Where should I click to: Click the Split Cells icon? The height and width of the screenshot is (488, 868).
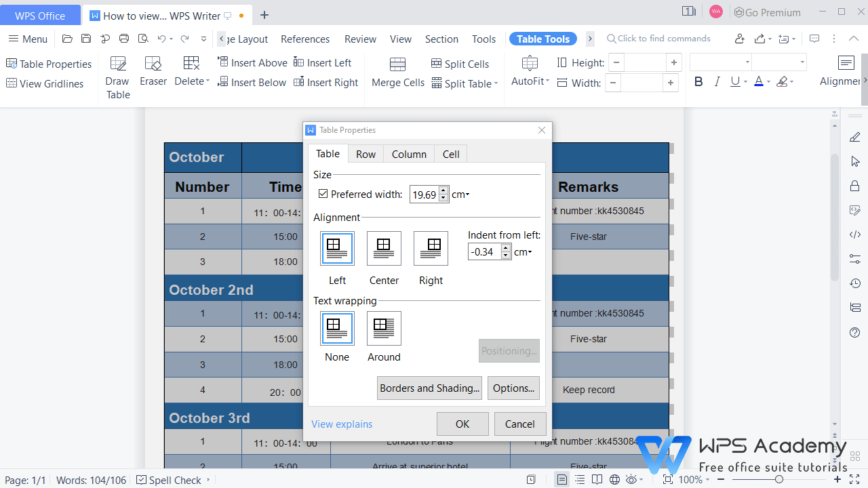coord(460,64)
